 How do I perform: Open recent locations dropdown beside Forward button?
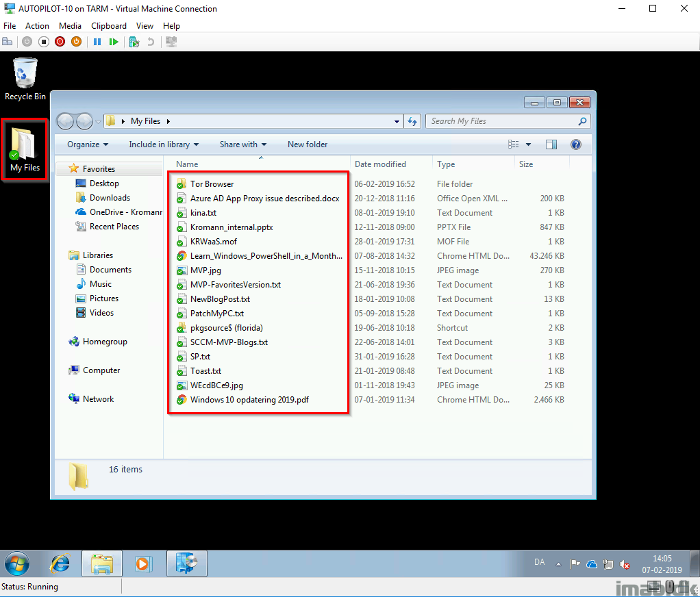(x=98, y=121)
